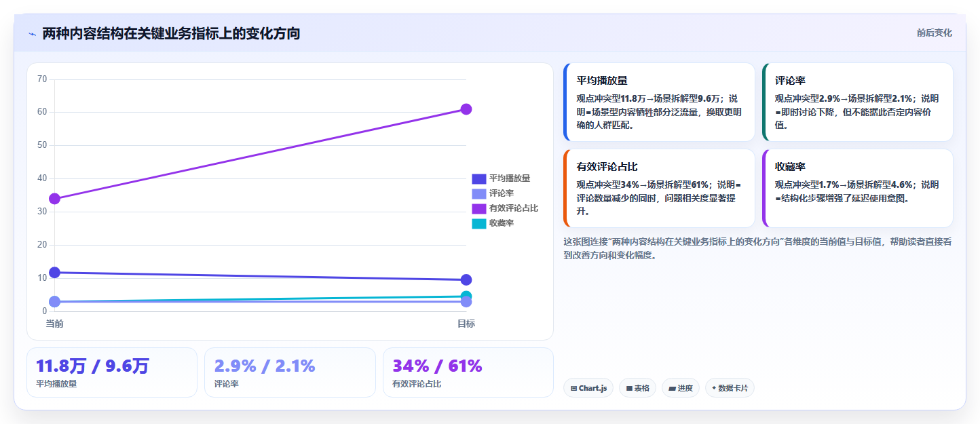The width and height of the screenshot is (980, 424).
Task: Click the 平均播放量 data point at 当前
Action: (55, 273)
